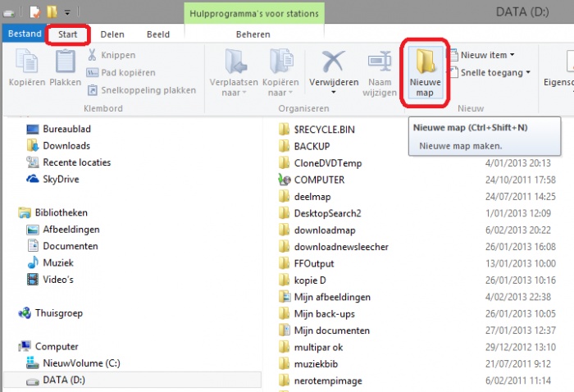Viewport: 574px width, 392px height.
Task: Select Downloads in the navigation pane
Action: [58, 146]
